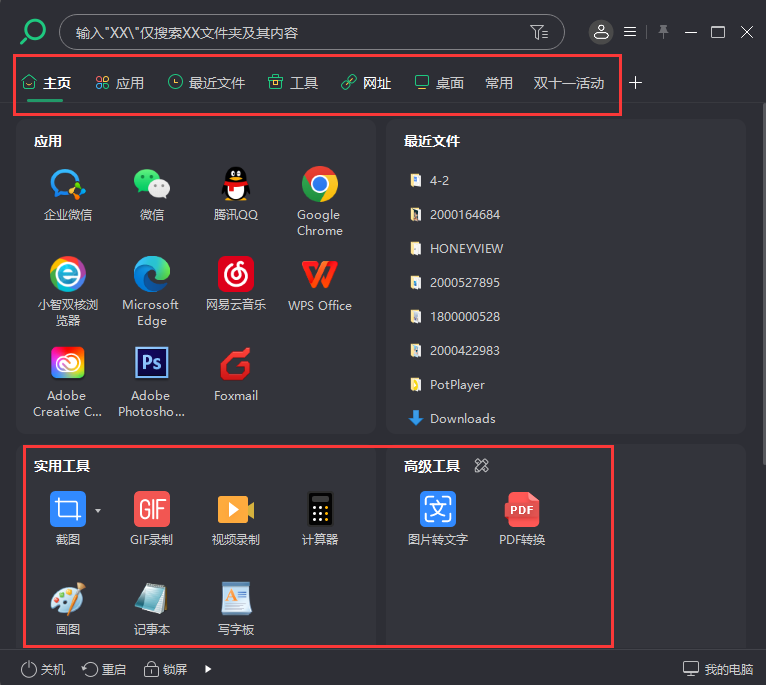The height and width of the screenshot is (685, 766).
Task: Open the 最近文件 tab
Action: click(x=206, y=83)
